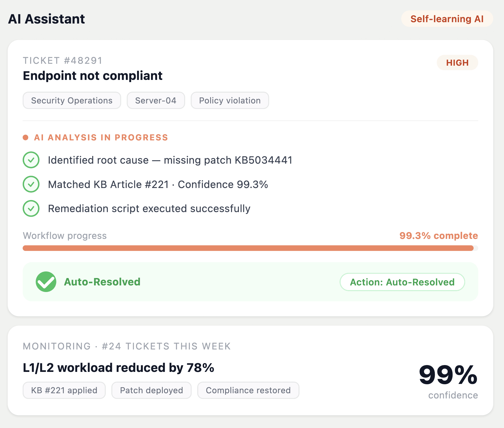Click orange dot beside AI Analysis status
504x428 pixels.
click(x=25, y=137)
